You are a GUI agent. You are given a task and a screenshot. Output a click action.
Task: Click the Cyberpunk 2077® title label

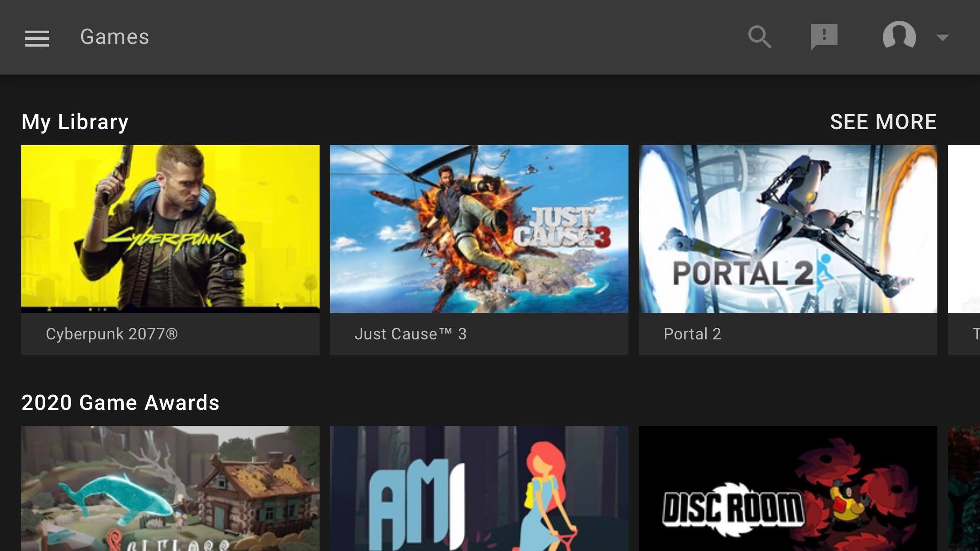point(112,334)
